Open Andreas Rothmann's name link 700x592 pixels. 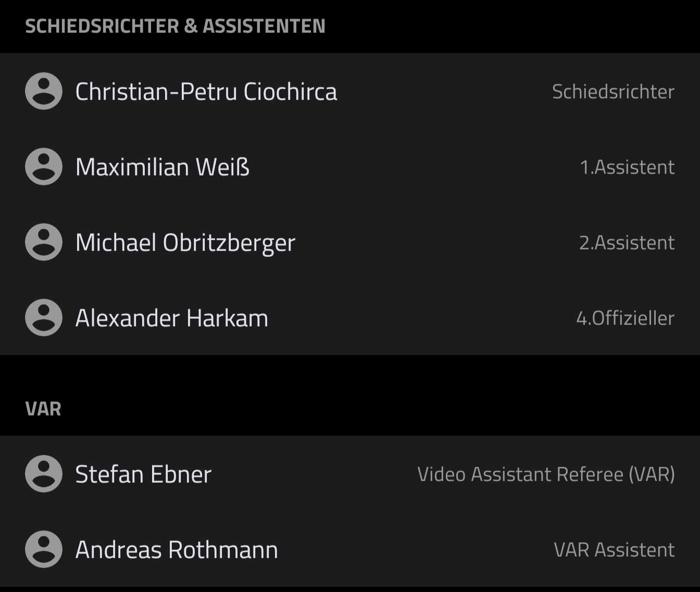[177, 550]
